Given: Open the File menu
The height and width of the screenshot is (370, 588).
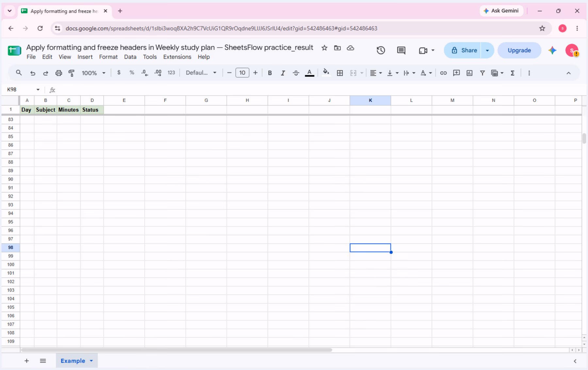Looking at the screenshot, I should point(31,57).
